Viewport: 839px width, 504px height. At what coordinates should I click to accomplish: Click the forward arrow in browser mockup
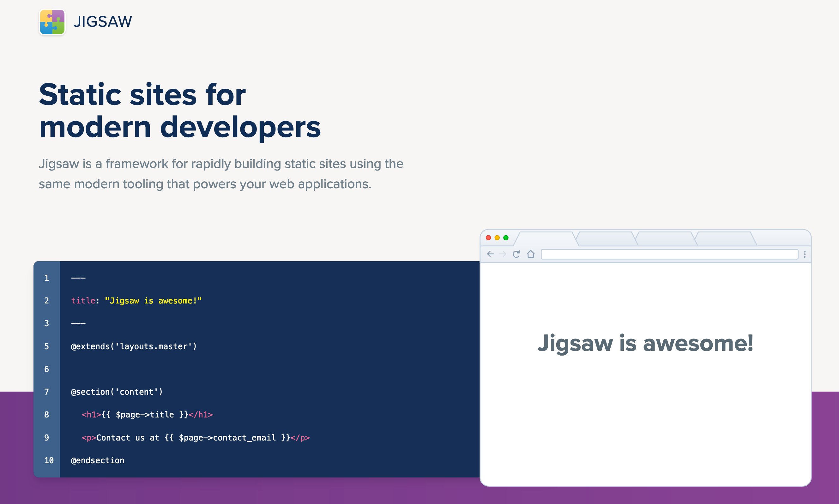pos(503,254)
